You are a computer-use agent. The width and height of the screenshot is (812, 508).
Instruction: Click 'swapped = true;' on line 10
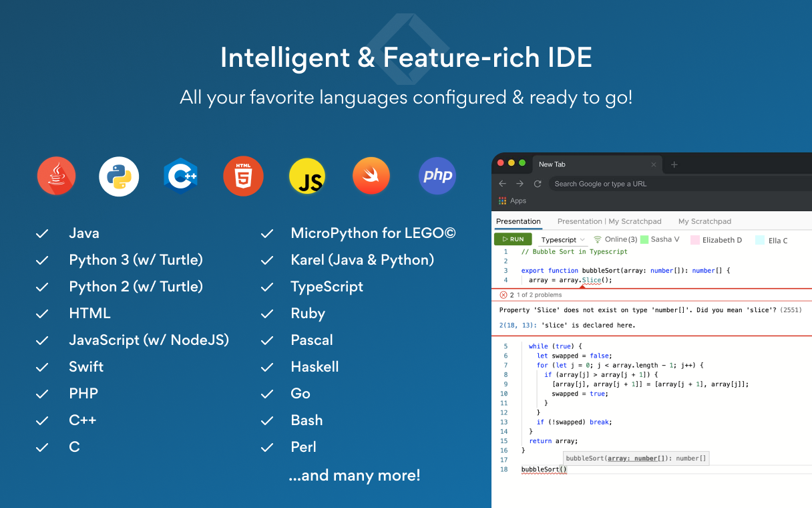coord(580,394)
